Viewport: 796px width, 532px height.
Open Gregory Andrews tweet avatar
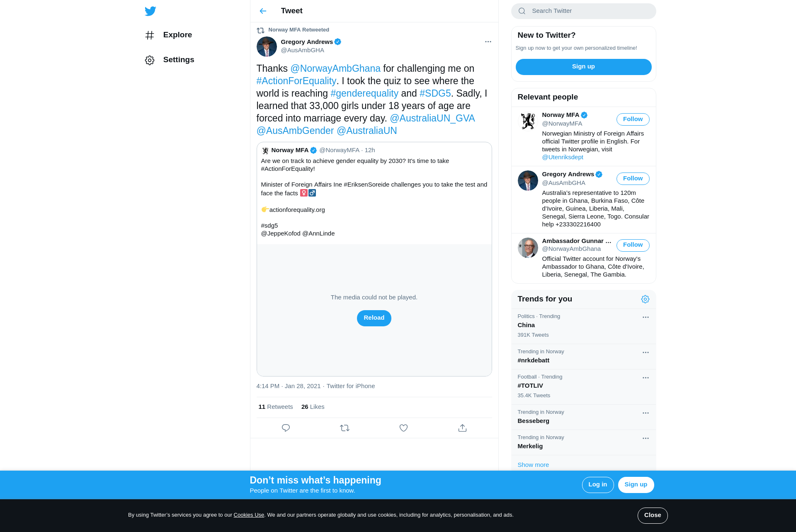[267, 46]
